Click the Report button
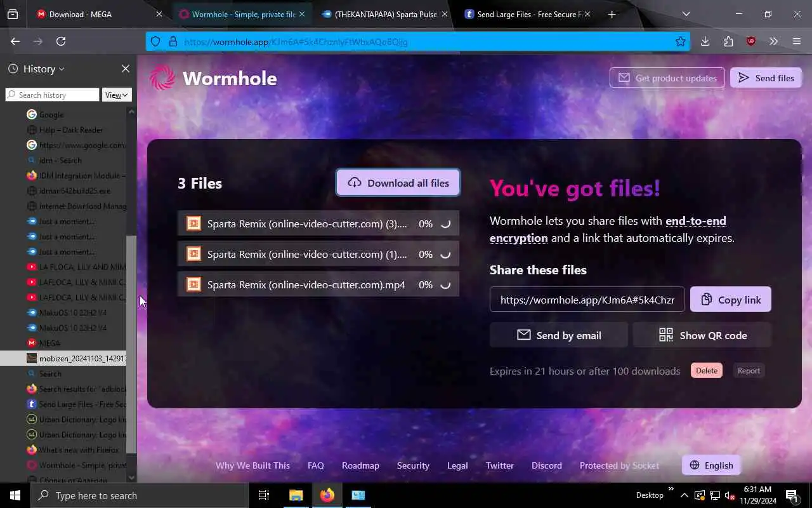The width and height of the screenshot is (812, 508). pyautogui.click(x=749, y=371)
